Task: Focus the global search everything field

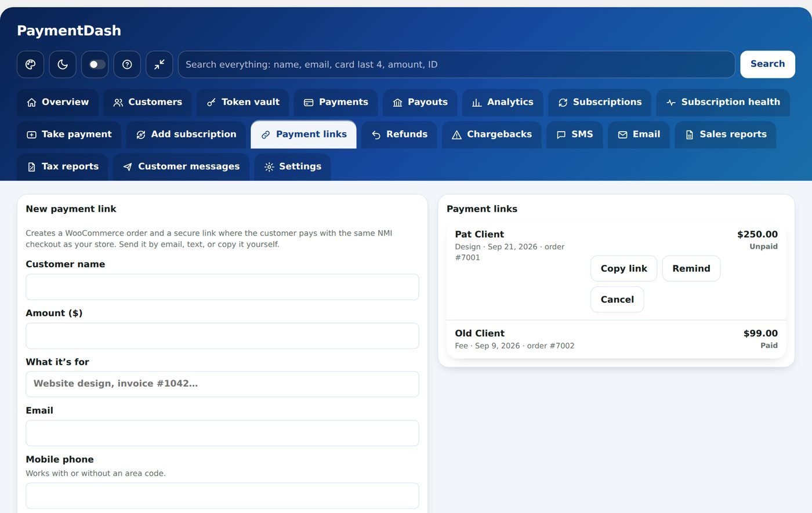Action: coord(456,64)
